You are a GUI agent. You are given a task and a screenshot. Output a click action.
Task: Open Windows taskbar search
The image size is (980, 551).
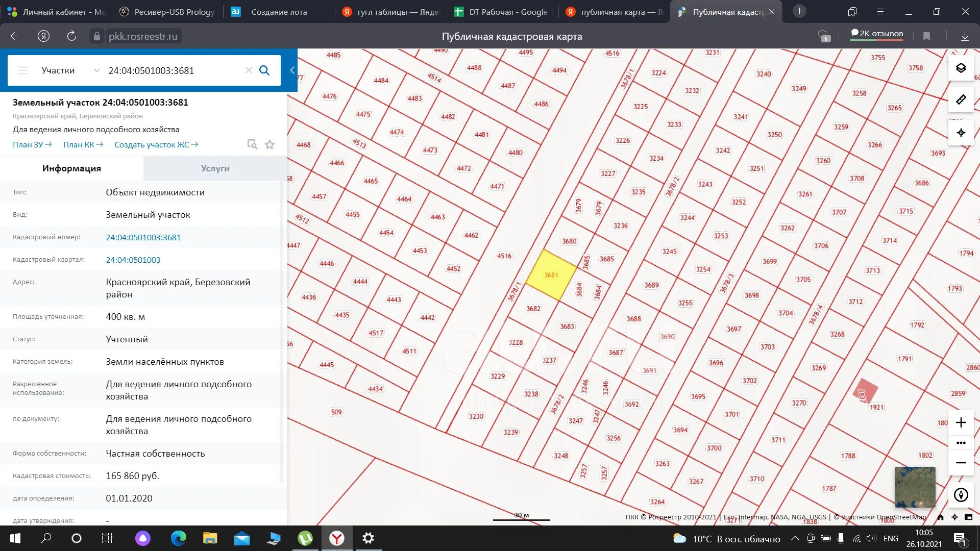coord(46,538)
